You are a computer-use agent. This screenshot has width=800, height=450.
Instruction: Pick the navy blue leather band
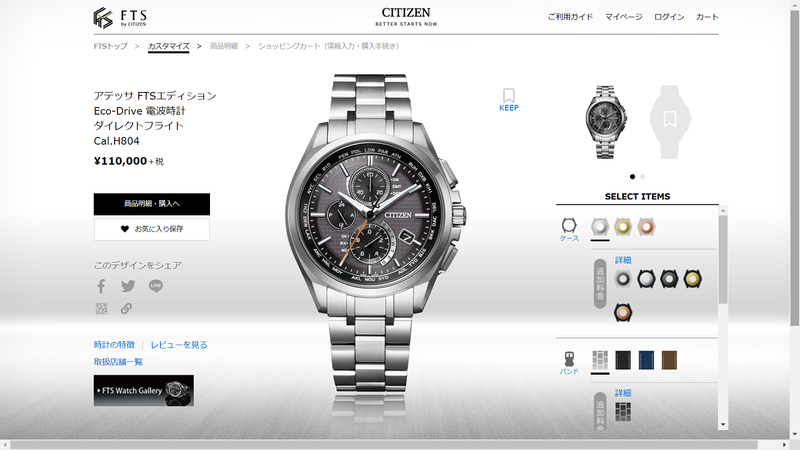point(646,360)
